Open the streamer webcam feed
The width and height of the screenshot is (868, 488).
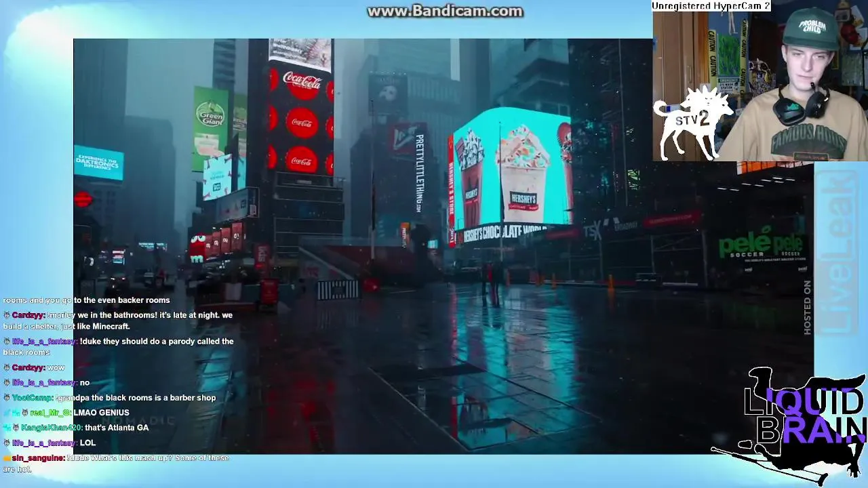coord(760,87)
